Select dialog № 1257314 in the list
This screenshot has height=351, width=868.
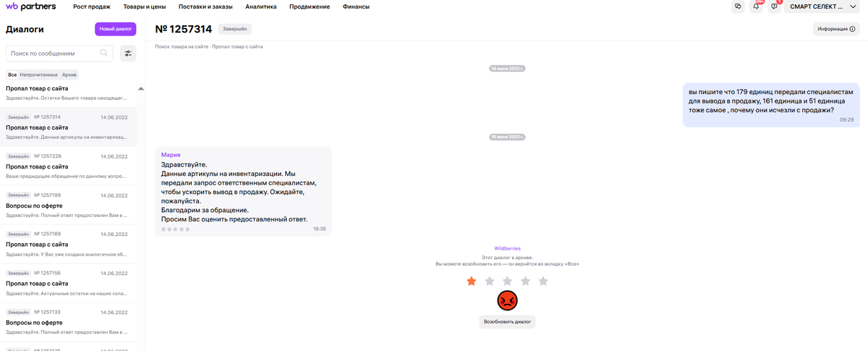coord(68,127)
